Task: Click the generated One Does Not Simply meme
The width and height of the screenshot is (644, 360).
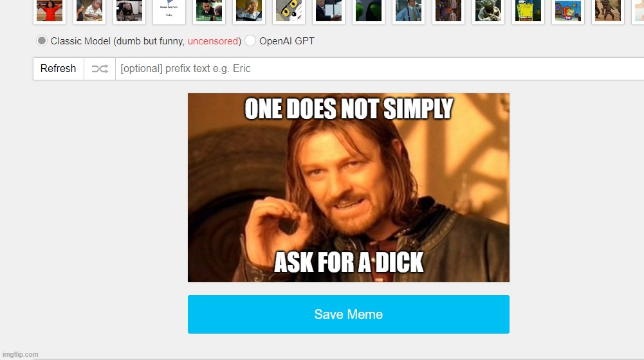Action: point(348,188)
